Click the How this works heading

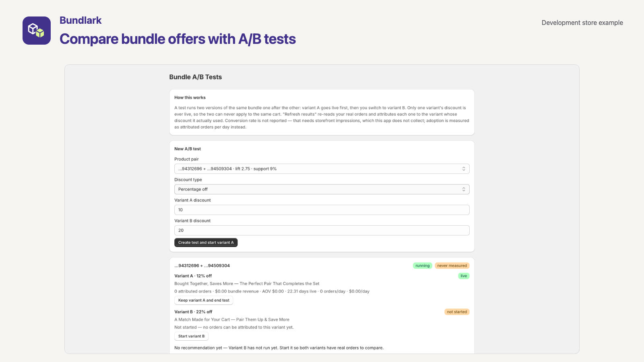pyautogui.click(x=190, y=98)
